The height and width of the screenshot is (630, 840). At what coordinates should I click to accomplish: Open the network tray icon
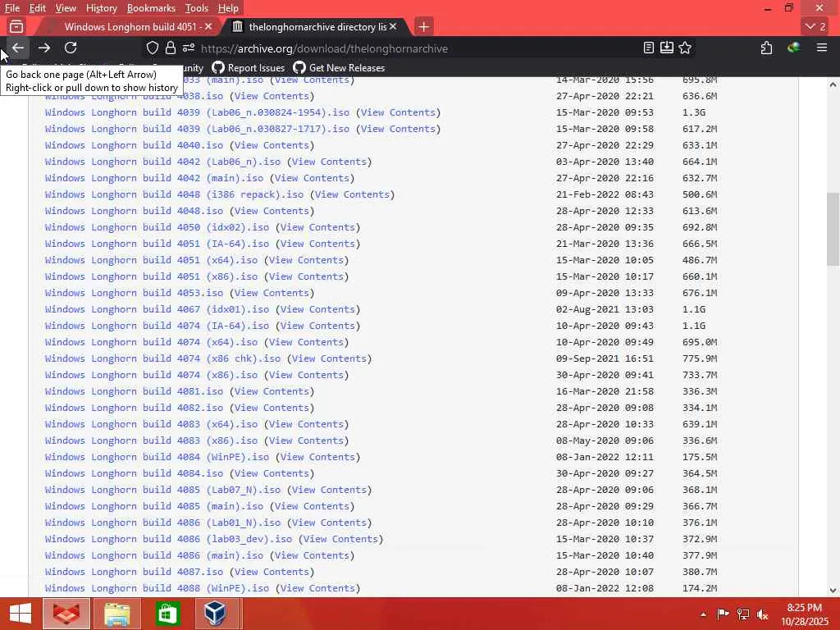point(743,614)
